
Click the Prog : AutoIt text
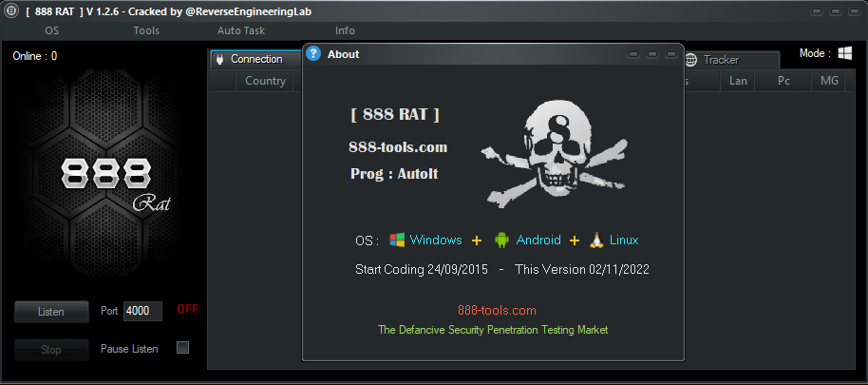click(x=394, y=173)
